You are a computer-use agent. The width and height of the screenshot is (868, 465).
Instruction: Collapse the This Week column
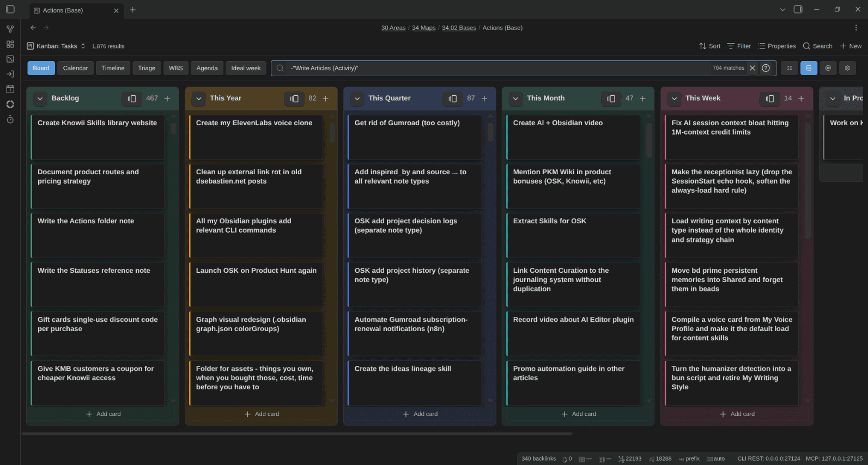(675, 99)
